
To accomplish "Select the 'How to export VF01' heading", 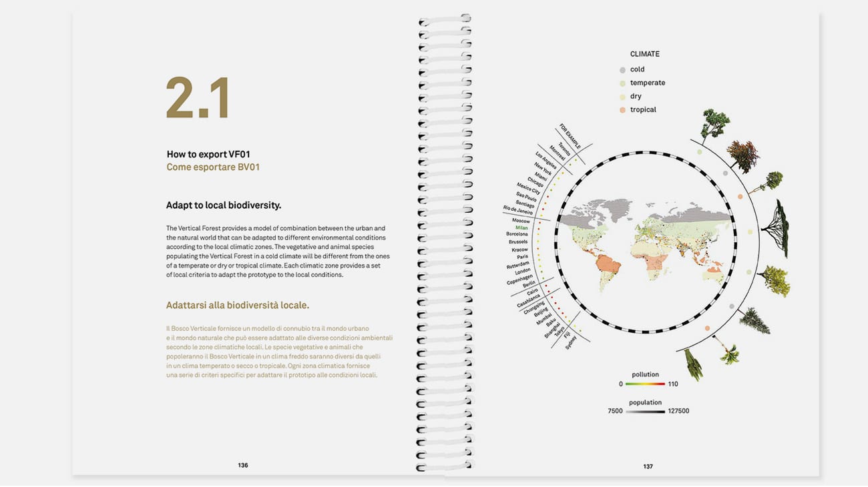I will point(208,154).
